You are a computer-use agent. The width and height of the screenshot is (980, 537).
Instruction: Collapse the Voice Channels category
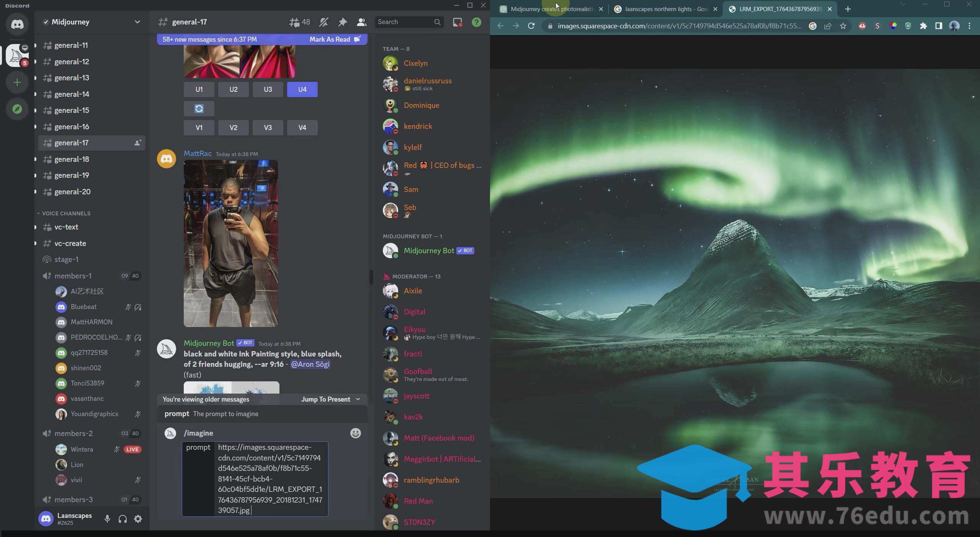point(64,213)
